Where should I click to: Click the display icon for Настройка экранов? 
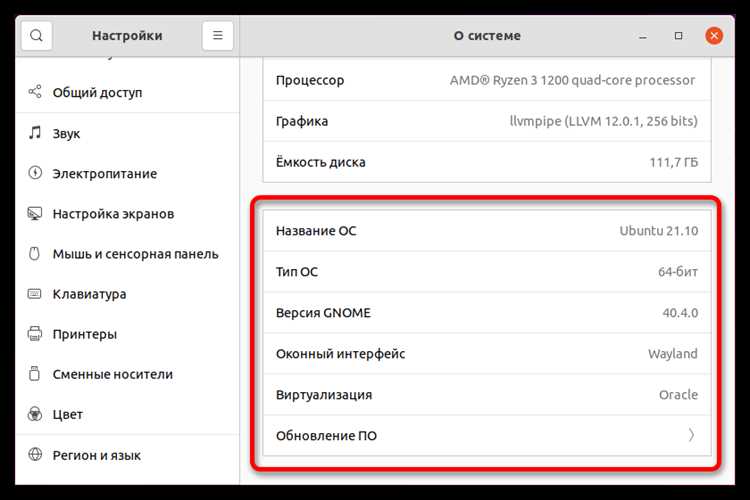[x=35, y=213]
